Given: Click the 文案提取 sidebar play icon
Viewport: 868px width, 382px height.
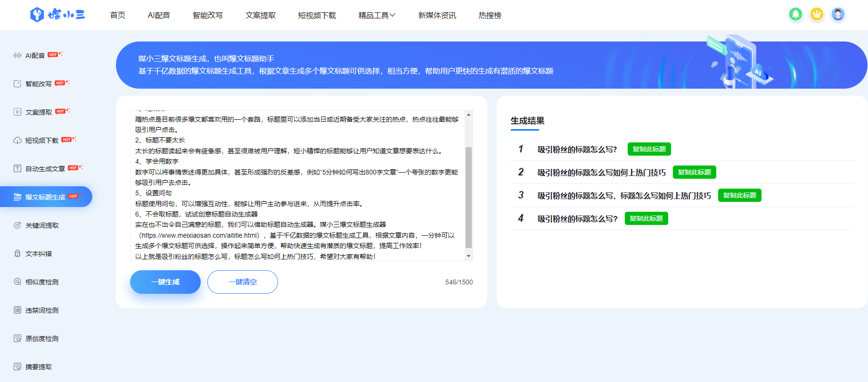Looking at the screenshot, I should (17, 112).
